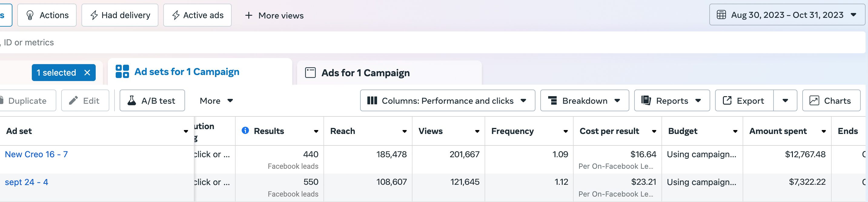Click the calendar icon in date range

point(721,15)
